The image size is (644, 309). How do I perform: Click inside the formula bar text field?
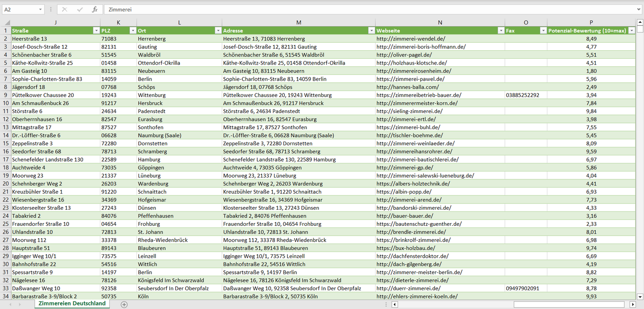click(357, 9)
